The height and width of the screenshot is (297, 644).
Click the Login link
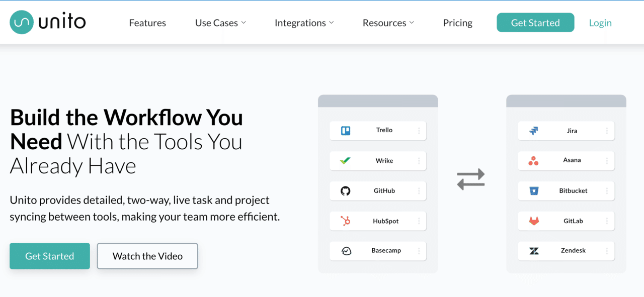click(600, 23)
